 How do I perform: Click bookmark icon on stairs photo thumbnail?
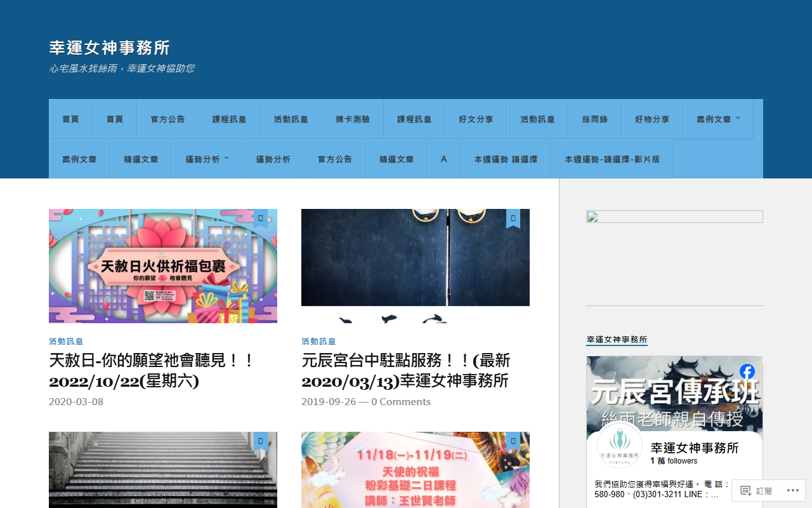261,441
